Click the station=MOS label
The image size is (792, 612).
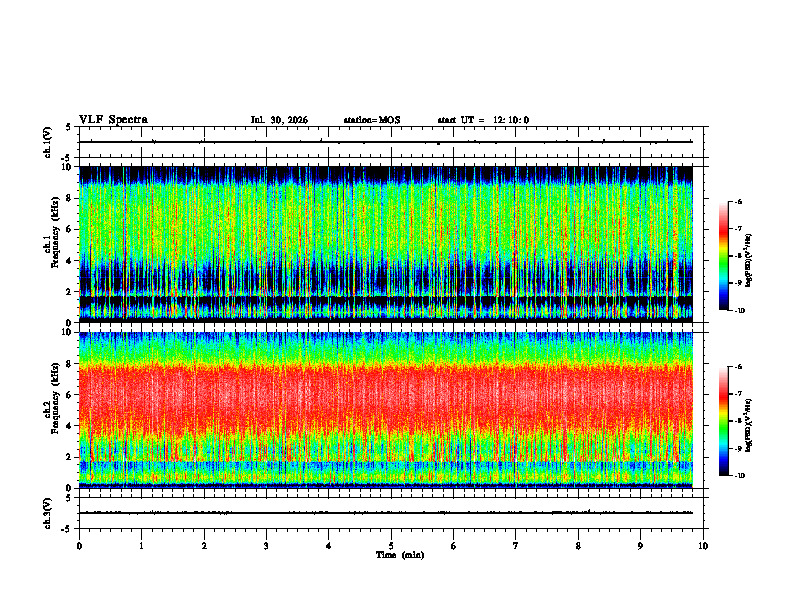[372, 120]
